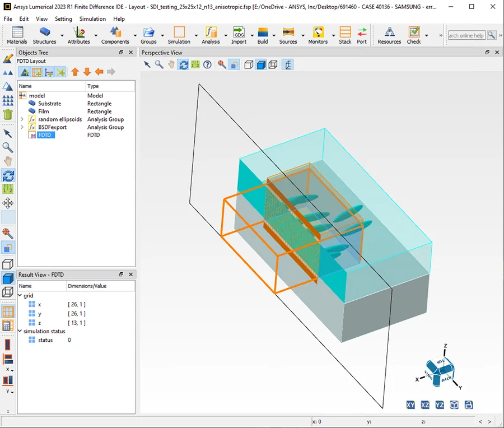
Task: Open the File menu
Action: click(8, 18)
